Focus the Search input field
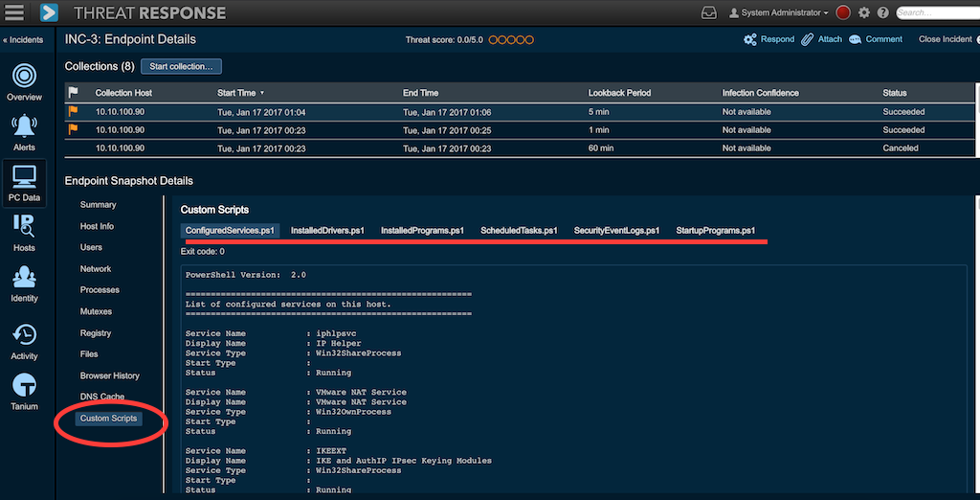The height and width of the screenshot is (500, 980). click(938, 12)
